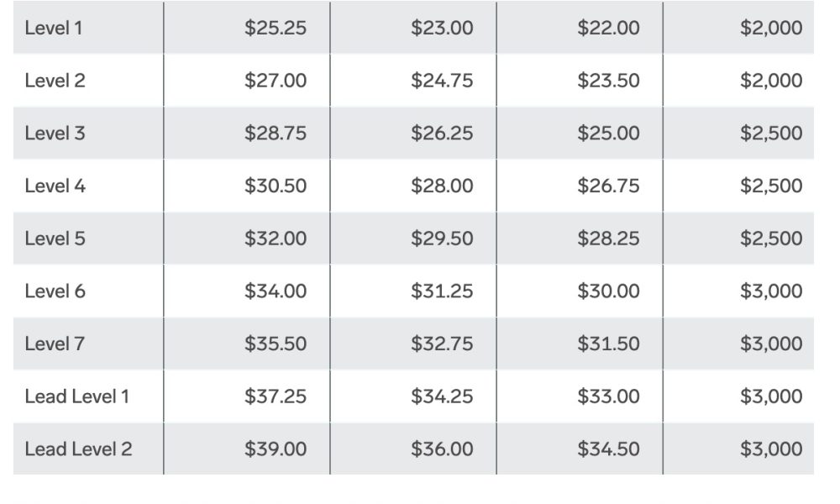This screenshot has width=840, height=504.
Task: Click the $34.25 value in Lead Level 1
Action: [442, 396]
